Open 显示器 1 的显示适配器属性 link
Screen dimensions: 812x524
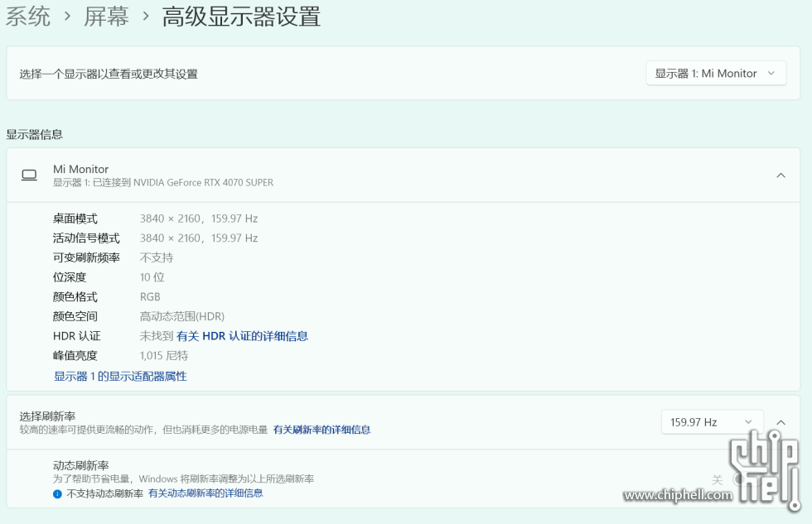coord(120,376)
